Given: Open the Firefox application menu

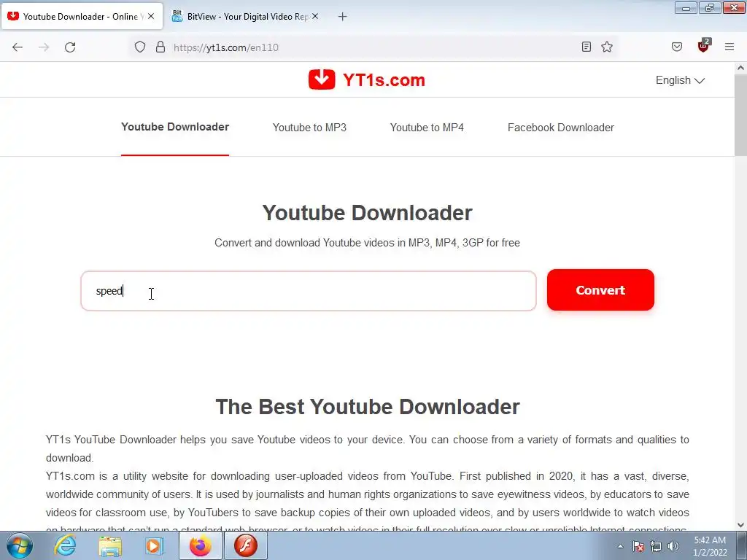Looking at the screenshot, I should [x=729, y=47].
